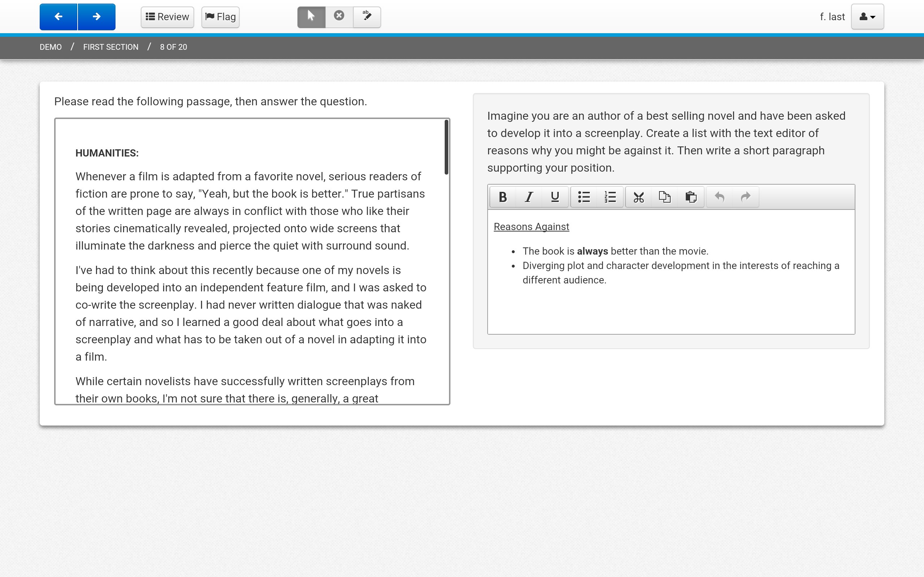Open the Review list

[x=167, y=17]
